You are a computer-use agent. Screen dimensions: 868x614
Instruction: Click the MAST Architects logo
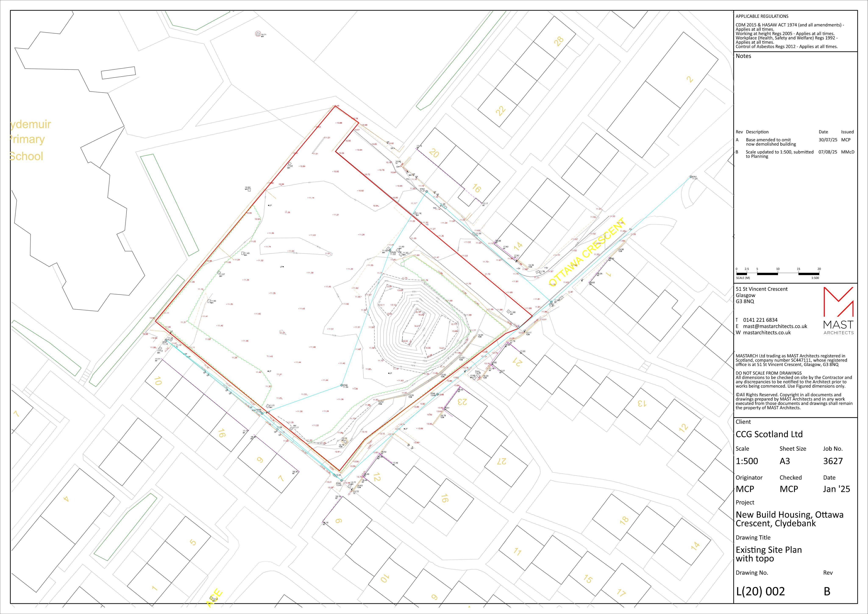pyautogui.click(x=838, y=311)
